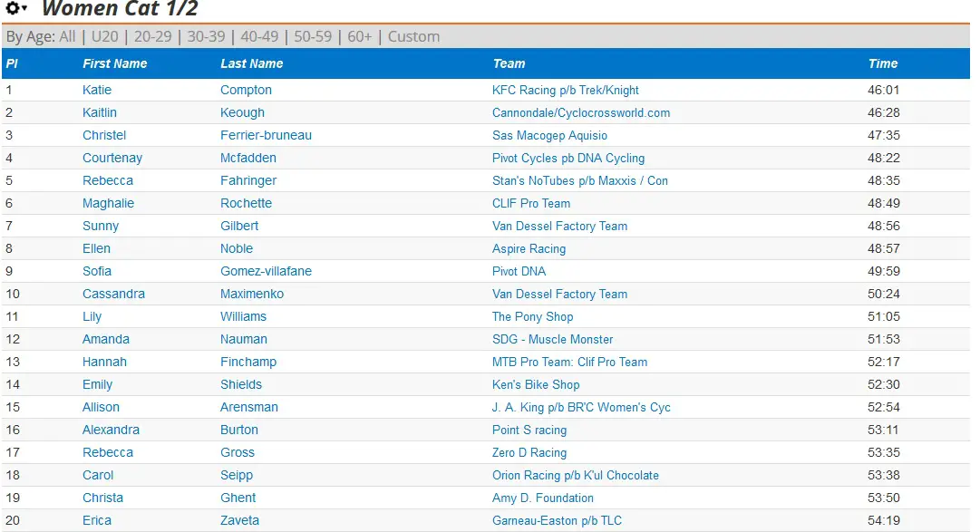The width and height of the screenshot is (980, 532).
Task: Click first name Cassandra
Action: coord(113,294)
